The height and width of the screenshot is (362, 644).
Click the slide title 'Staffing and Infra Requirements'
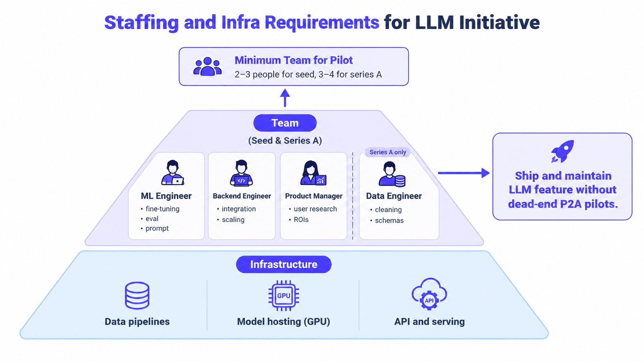(x=242, y=22)
